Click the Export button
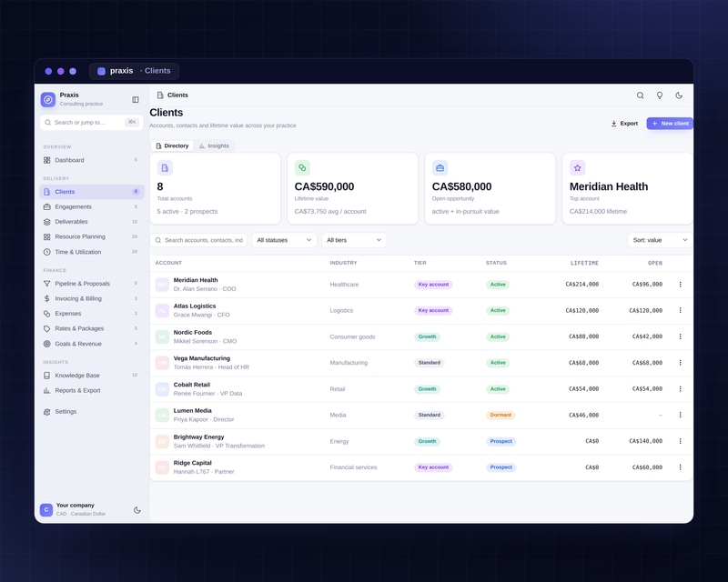728x582 pixels. 624,124
